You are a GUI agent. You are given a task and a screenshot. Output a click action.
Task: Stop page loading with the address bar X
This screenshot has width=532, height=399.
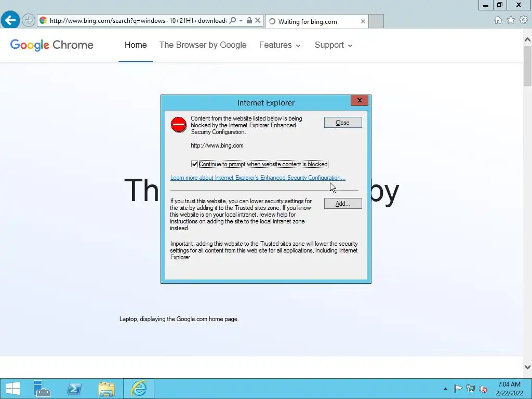[258, 20]
